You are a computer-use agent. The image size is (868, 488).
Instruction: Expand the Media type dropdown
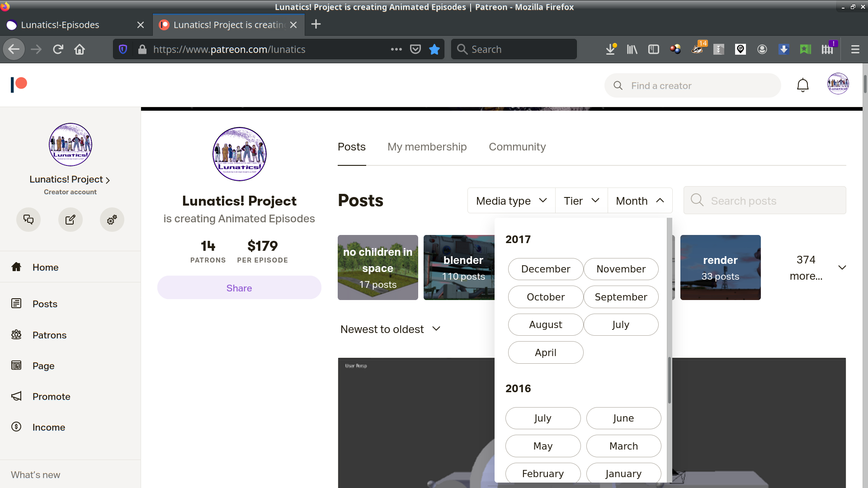(511, 201)
